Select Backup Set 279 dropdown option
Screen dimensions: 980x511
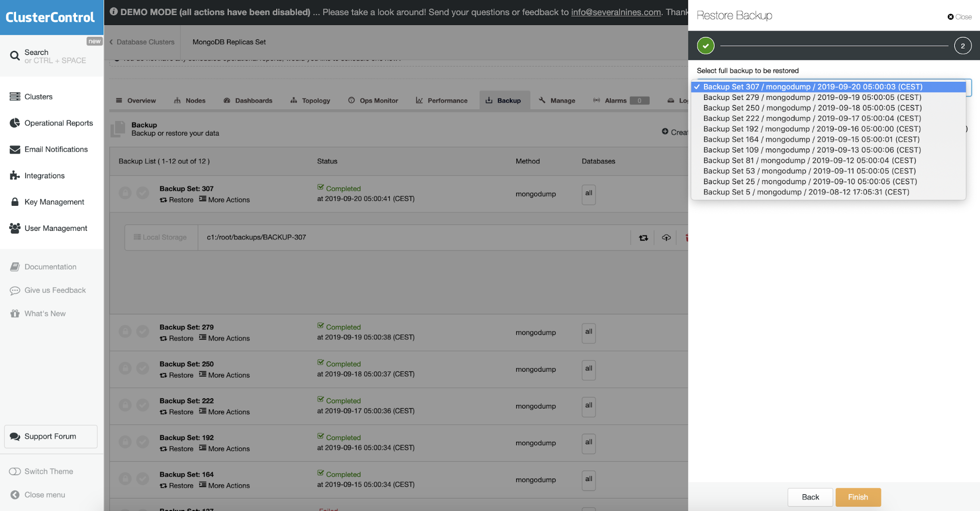pyautogui.click(x=829, y=97)
